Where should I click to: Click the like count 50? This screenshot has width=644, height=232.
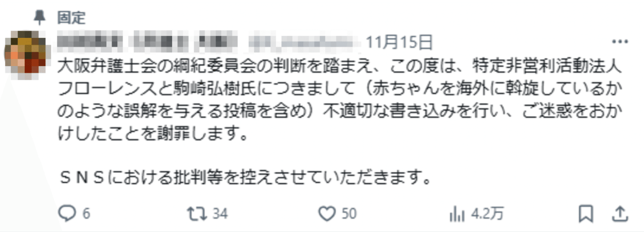click(349, 214)
